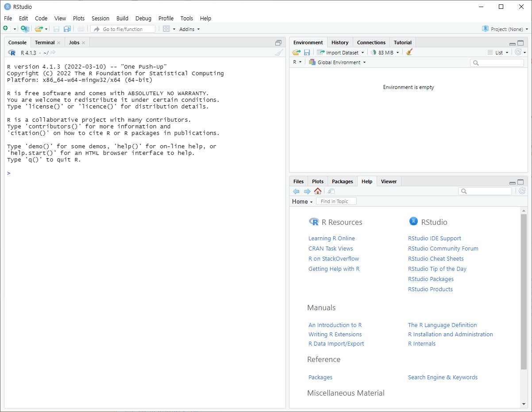This screenshot has width=532, height=412.
Task: Go forward in Help viewer
Action: tap(307, 191)
